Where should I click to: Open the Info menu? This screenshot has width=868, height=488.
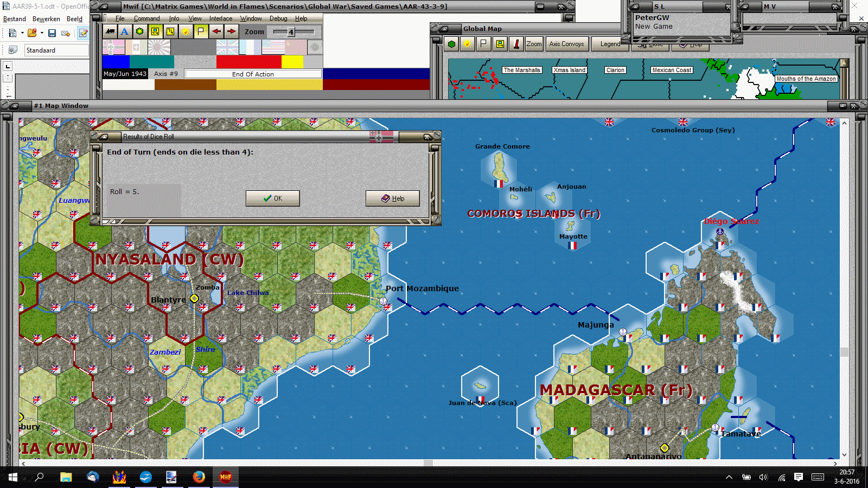point(174,18)
